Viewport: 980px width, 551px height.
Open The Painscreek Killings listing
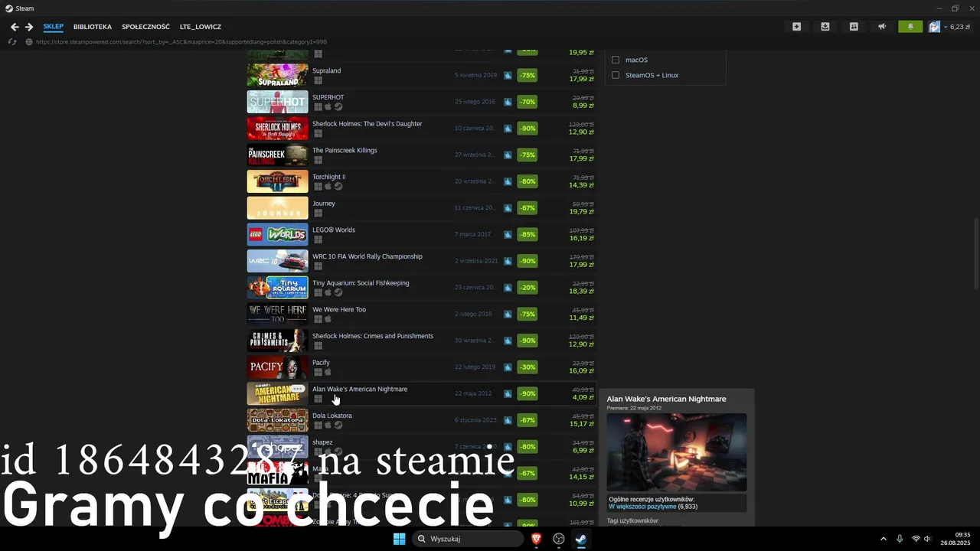click(x=345, y=150)
